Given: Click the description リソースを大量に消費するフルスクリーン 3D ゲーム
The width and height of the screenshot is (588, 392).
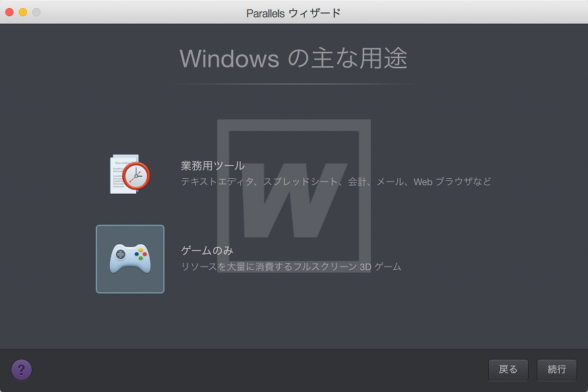Looking at the screenshot, I should click(x=291, y=267).
